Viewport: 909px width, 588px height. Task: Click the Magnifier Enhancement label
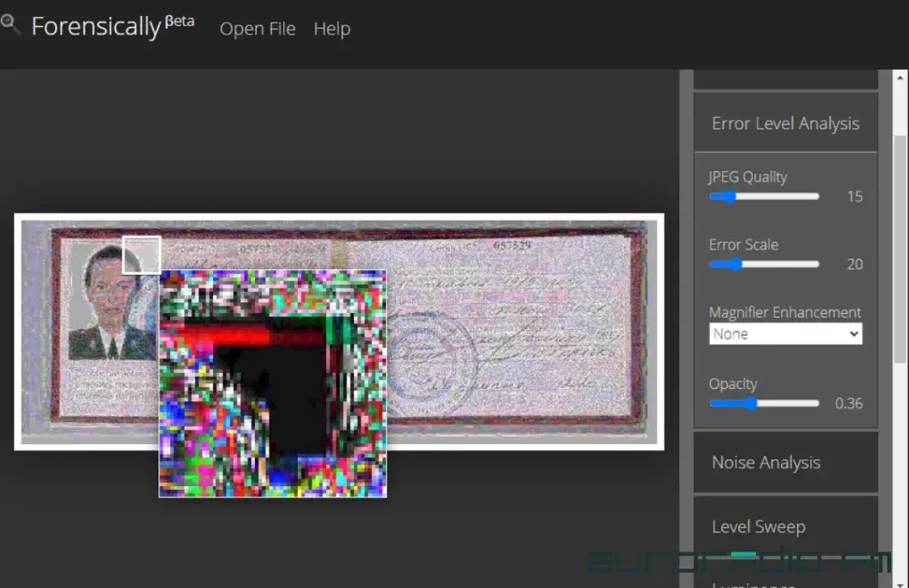pyautogui.click(x=784, y=312)
